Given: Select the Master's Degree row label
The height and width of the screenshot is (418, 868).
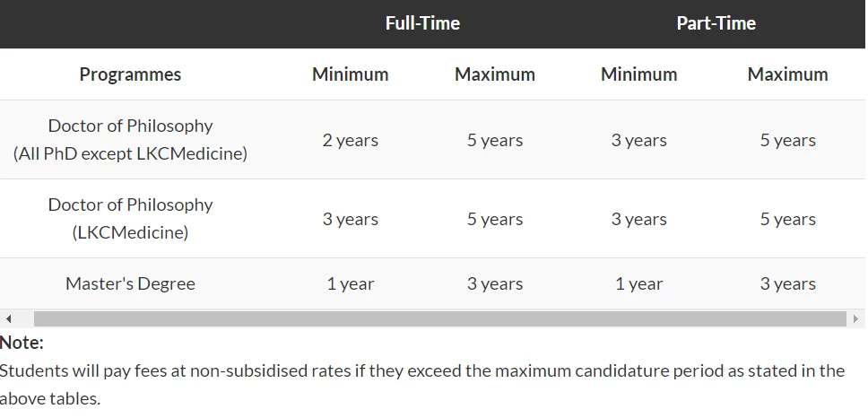Looking at the screenshot, I should (130, 283).
